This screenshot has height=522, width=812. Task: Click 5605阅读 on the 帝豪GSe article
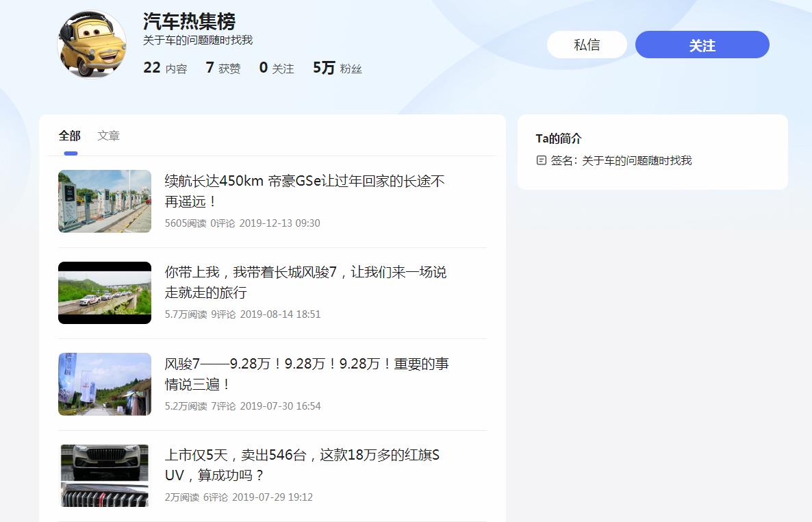(186, 223)
